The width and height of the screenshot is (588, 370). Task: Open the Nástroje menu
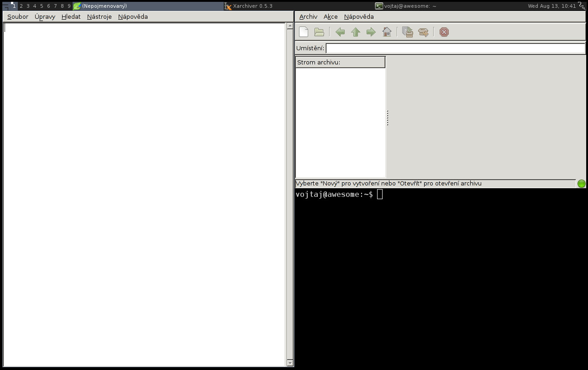[x=100, y=17]
